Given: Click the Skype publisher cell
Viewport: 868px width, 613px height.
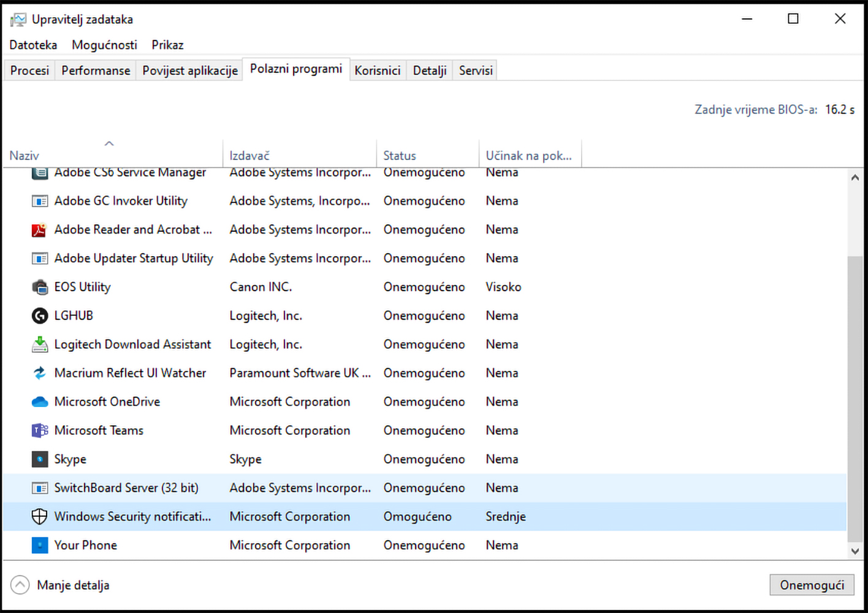Looking at the screenshot, I should pos(245,459).
